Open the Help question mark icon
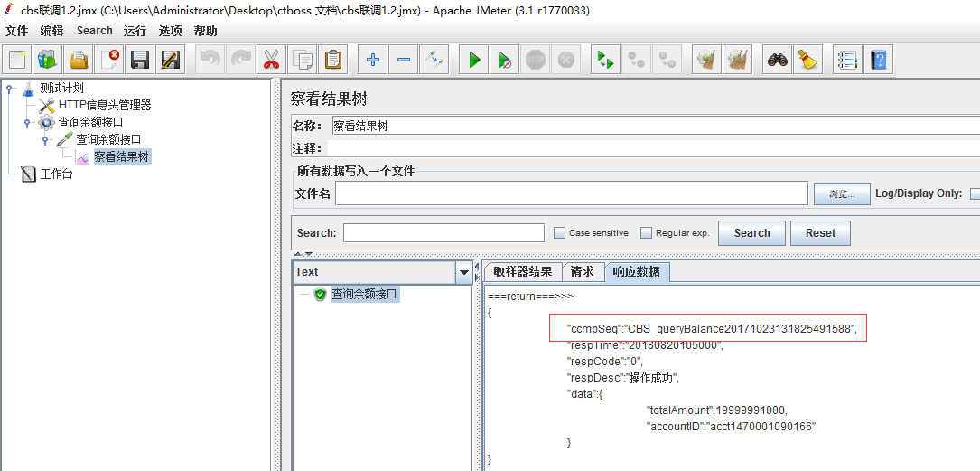The width and height of the screenshot is (980, 471). coord(877,61)
